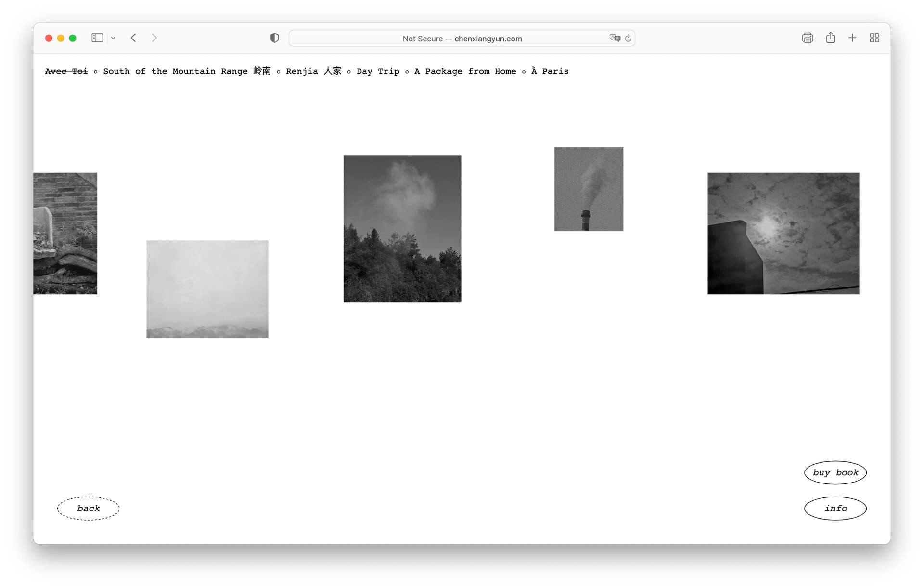Open the smokestack photo thumbnail

588,189
